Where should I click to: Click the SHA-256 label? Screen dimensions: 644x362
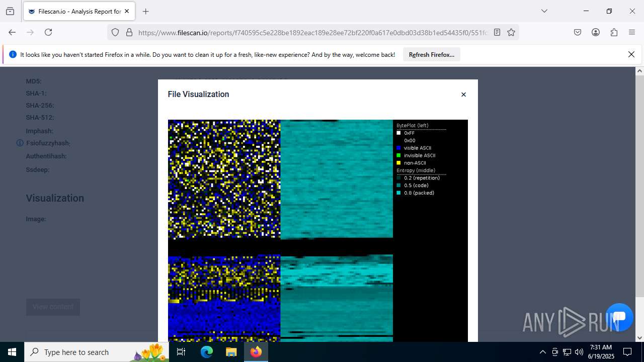(40, 105)
